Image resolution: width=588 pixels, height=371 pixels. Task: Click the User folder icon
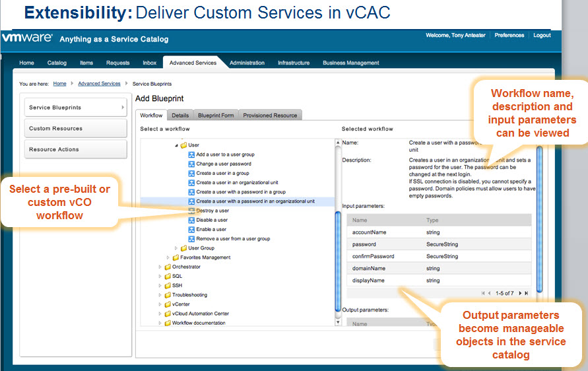183,145
